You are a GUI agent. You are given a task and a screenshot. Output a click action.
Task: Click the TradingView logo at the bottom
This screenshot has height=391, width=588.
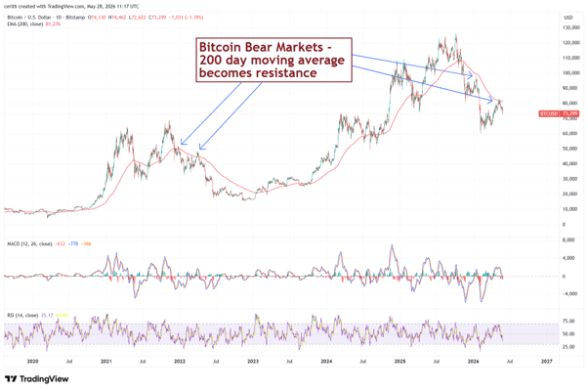point(37,379)
